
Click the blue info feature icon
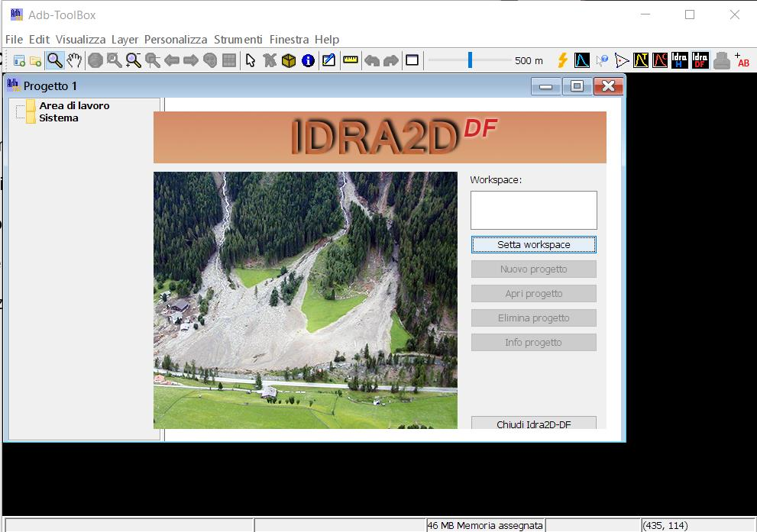click(308, 60)
